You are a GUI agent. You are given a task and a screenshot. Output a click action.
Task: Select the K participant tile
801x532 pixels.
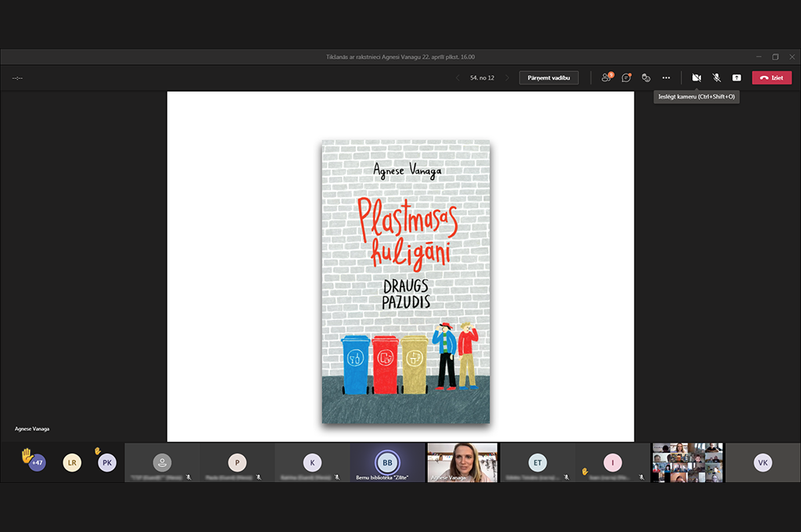[x=312, y=462]
